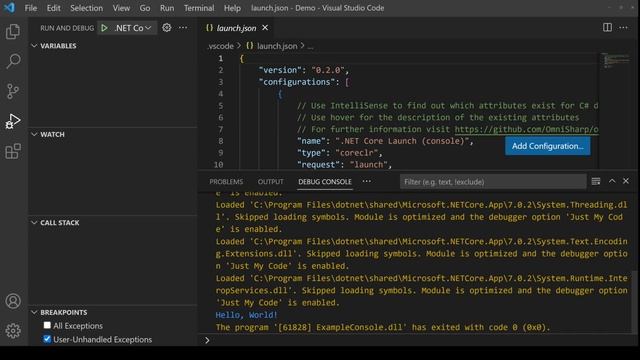Open the Run and Debug view icon

[x=13, y=121]
